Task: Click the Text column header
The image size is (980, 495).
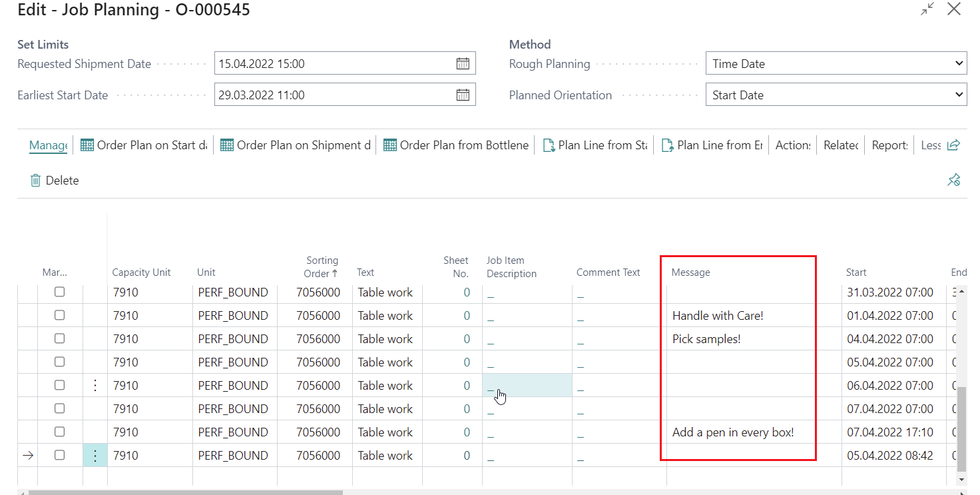Action: click(x=366, y=272)
